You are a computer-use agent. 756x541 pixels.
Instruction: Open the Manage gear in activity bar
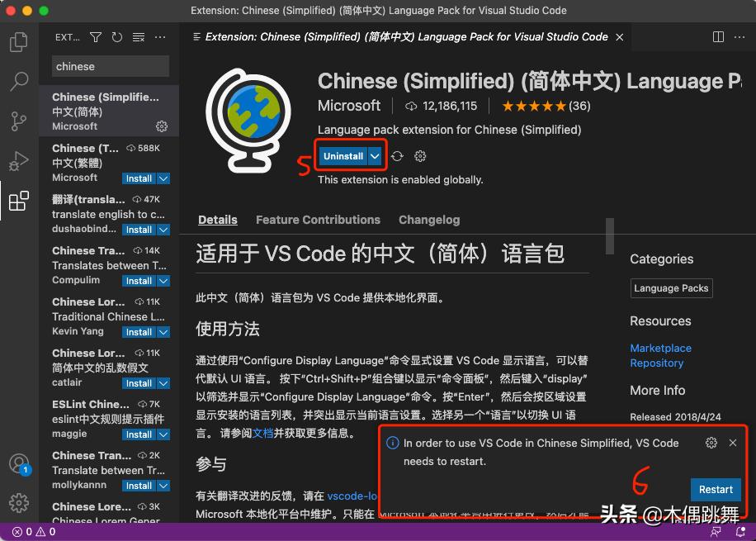pyautogui.click(x=19, y=503)
